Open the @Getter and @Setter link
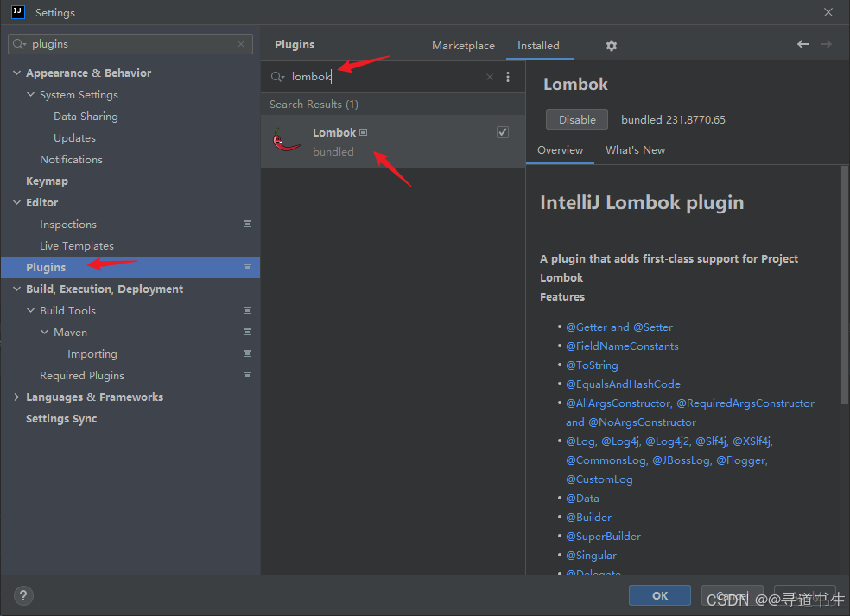The image size is (850, 616). [619, 327]
